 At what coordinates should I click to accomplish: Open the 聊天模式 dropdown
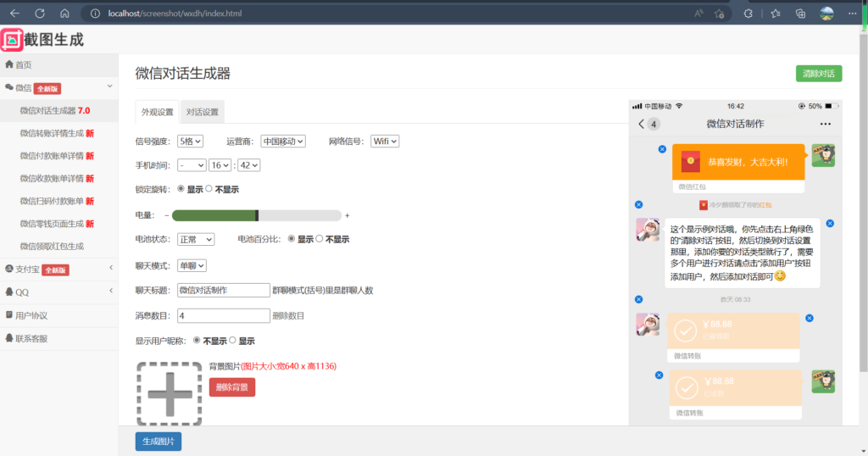[x=192, y=265]
